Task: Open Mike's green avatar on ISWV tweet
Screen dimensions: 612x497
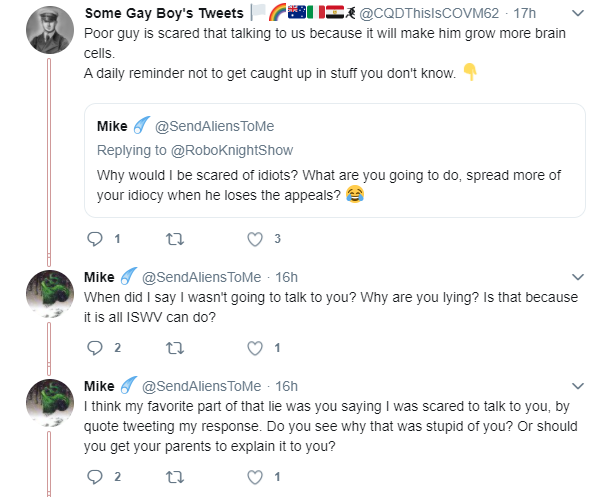Action: coord(50,294)
